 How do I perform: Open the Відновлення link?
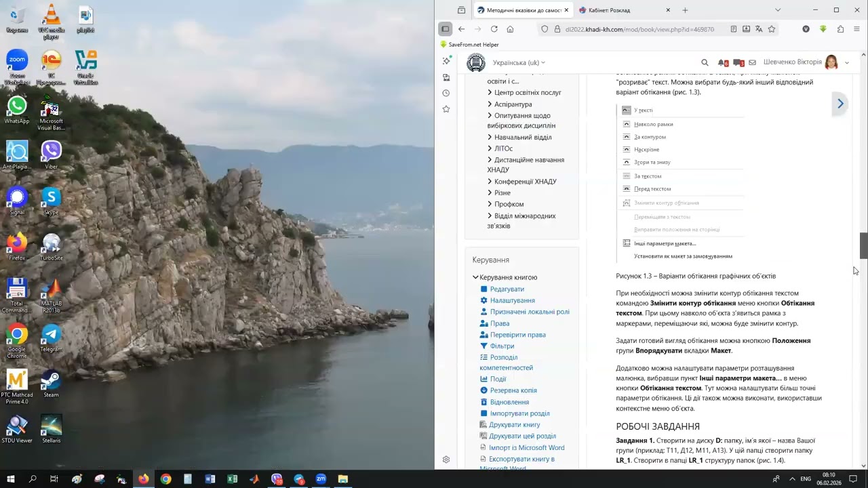tap(509, 403)
